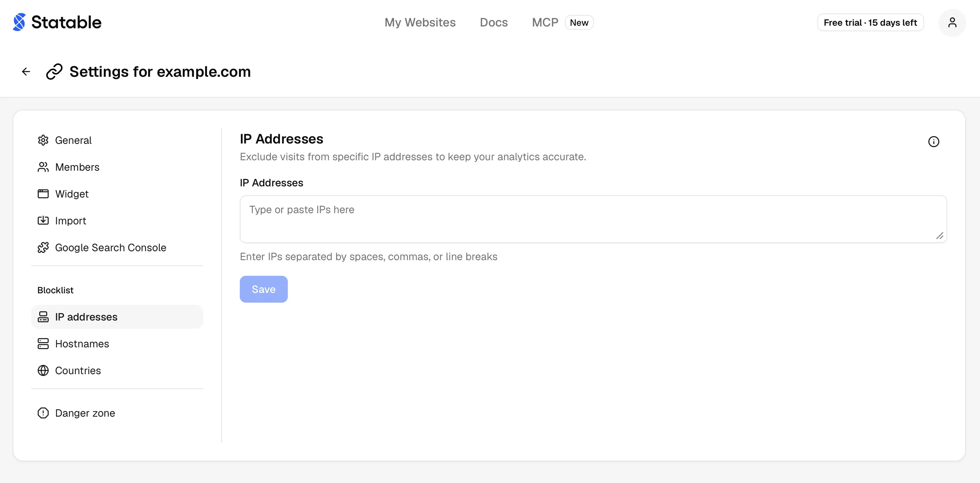Viewport: 980px width, 483px height.
Task: Click the General gear icon
Action: (x=43, y=140)
